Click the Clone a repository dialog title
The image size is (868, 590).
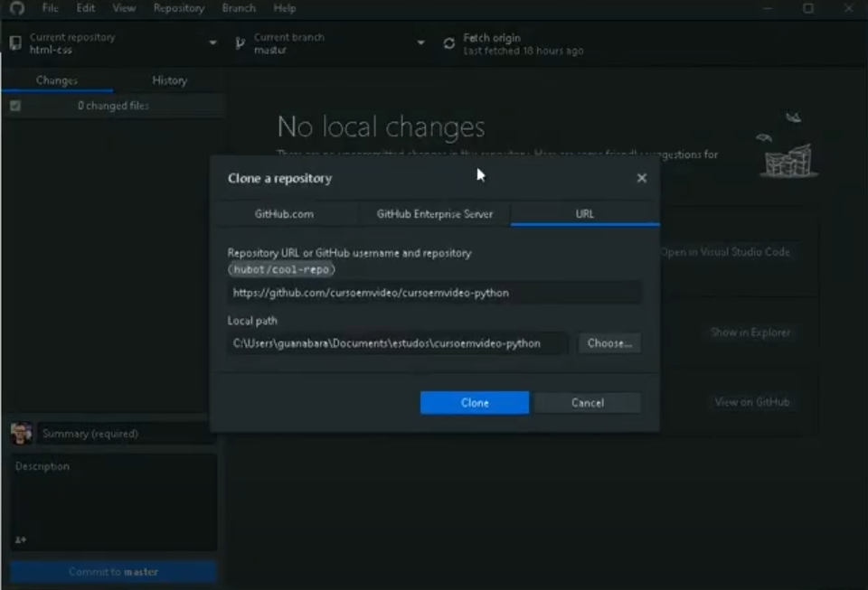[280, 178]
